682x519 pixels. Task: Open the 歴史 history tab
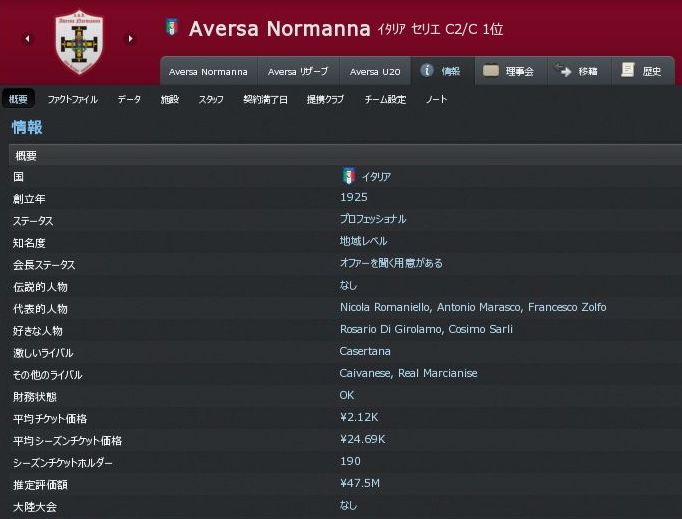point(641,71)
